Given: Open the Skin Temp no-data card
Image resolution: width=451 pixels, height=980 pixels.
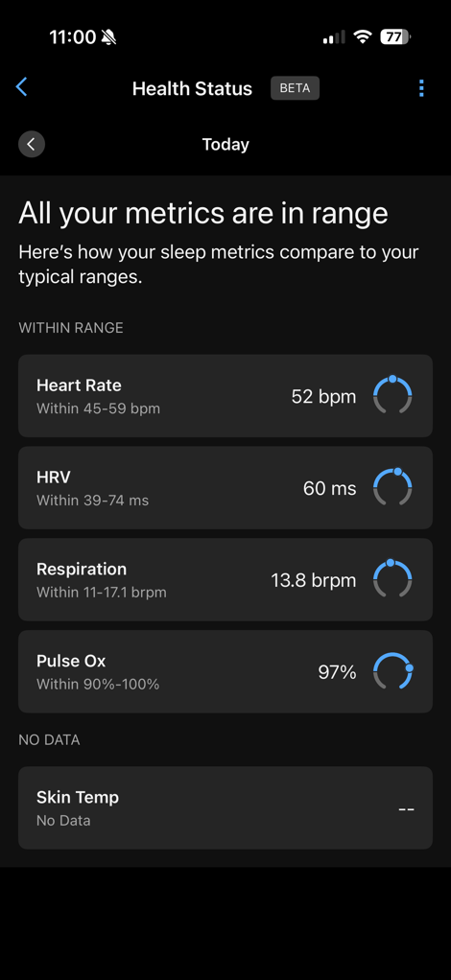Looking at the screenshot, I should 225,807.
